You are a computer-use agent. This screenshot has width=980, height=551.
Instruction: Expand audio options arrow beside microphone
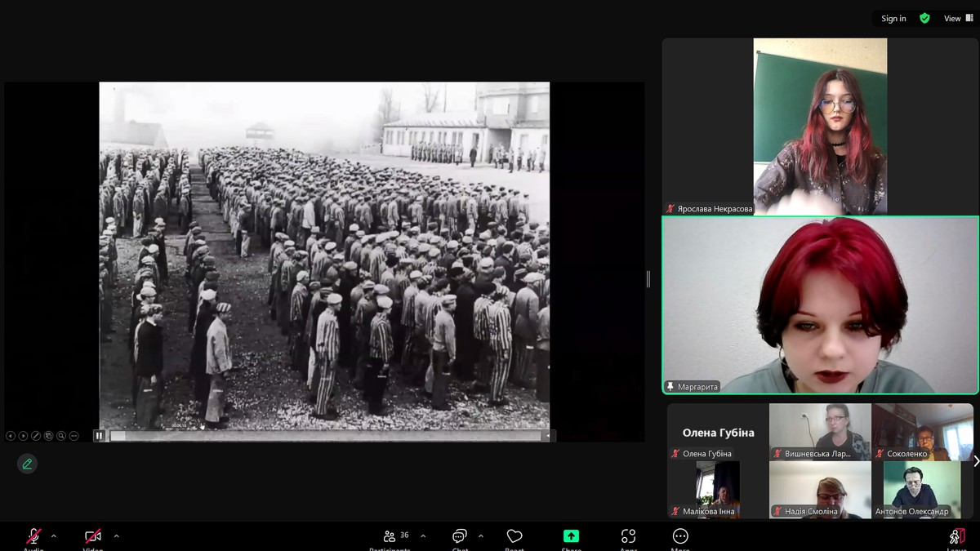(54, 536)
